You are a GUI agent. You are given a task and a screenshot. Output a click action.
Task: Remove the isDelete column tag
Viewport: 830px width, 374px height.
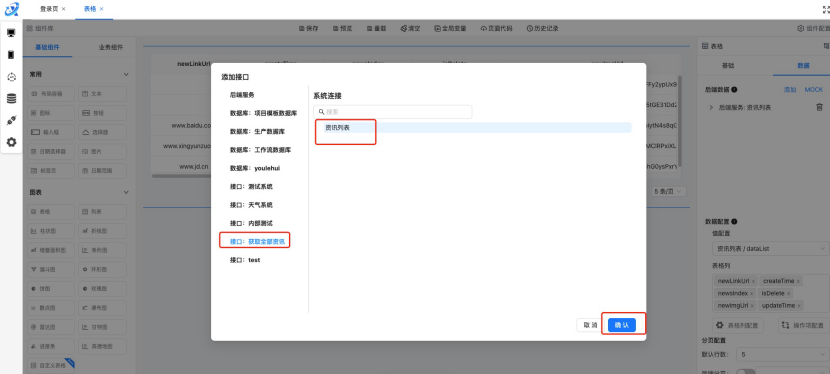789,294
